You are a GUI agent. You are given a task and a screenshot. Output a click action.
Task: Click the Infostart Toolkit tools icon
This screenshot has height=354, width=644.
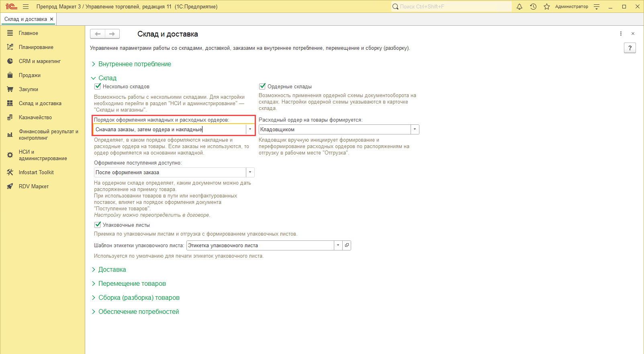click(x=10, y=172)
